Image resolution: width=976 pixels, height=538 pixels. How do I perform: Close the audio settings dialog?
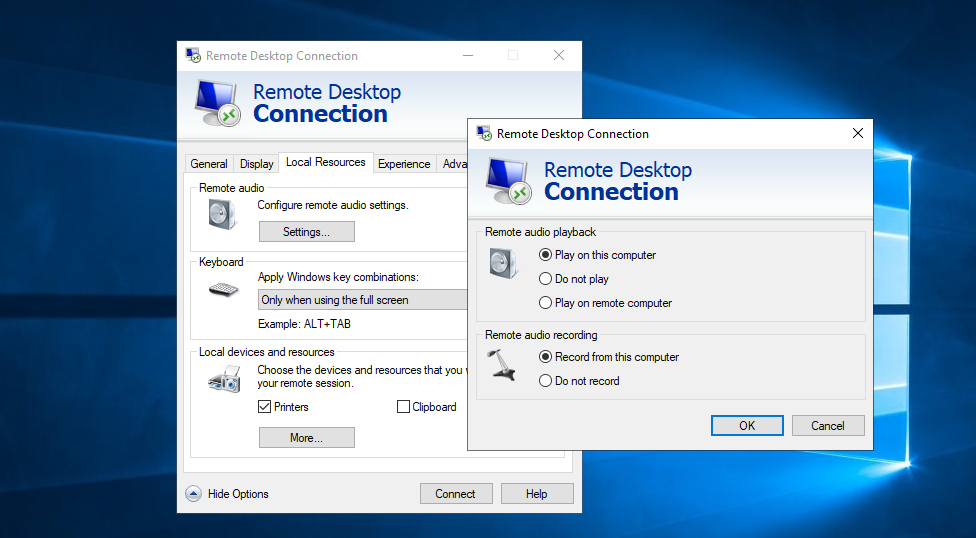(858, 133)
